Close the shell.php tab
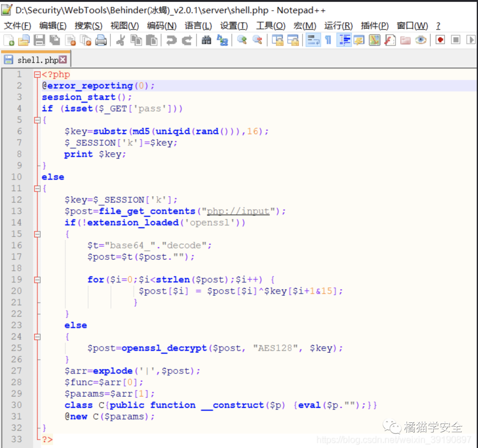The image size is (478, 448). point(63,59)
